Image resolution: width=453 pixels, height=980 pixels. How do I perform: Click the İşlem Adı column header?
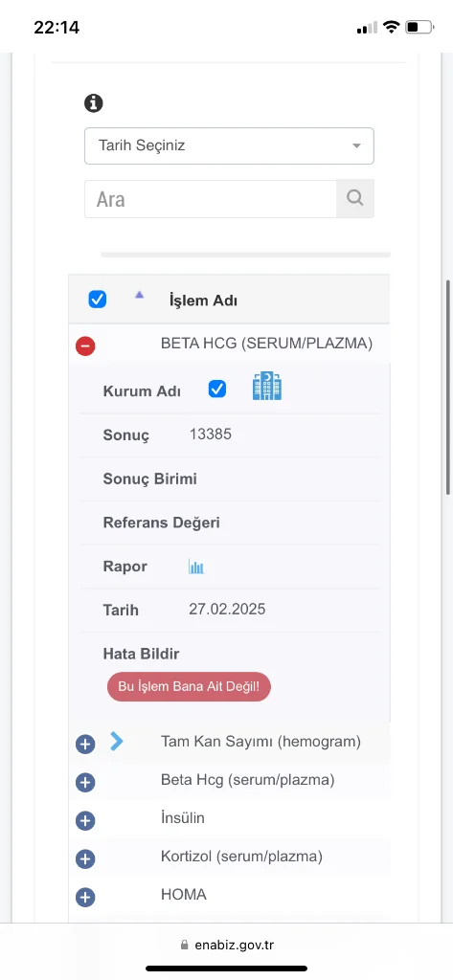203,301
